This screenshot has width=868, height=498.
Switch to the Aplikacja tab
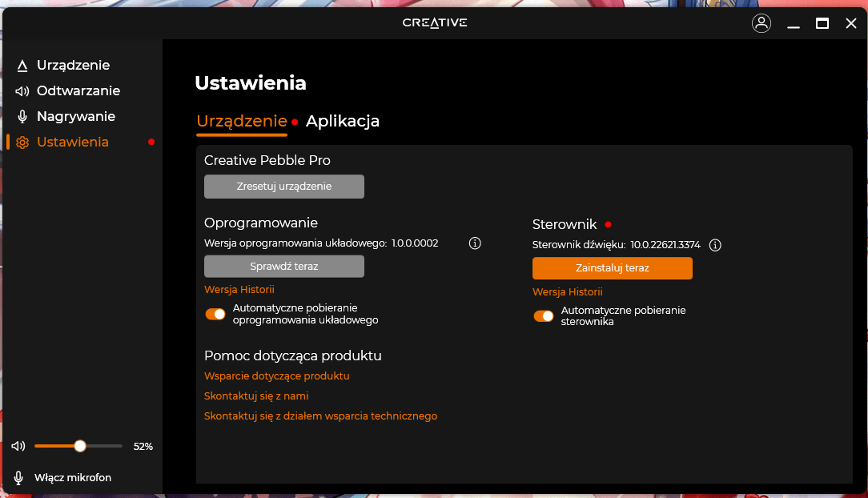pos(343,121)
